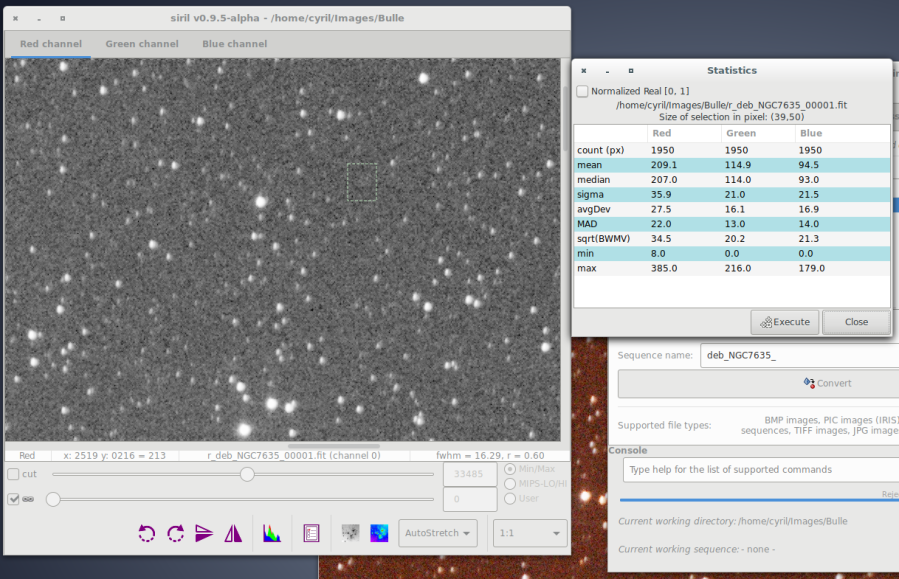Open the histogram tool
Viewport: 899px width, 579px height.
272,533
